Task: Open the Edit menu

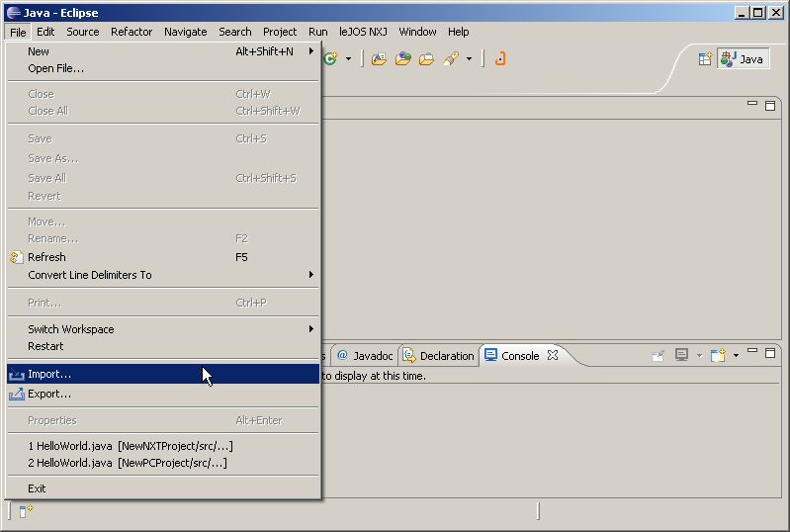Action: click(45, 32)
